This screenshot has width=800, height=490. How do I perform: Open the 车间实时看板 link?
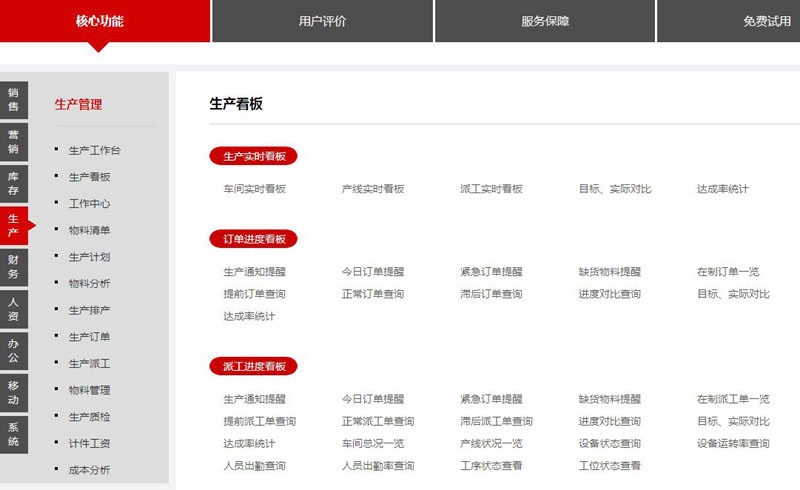[x=254, y=189]
